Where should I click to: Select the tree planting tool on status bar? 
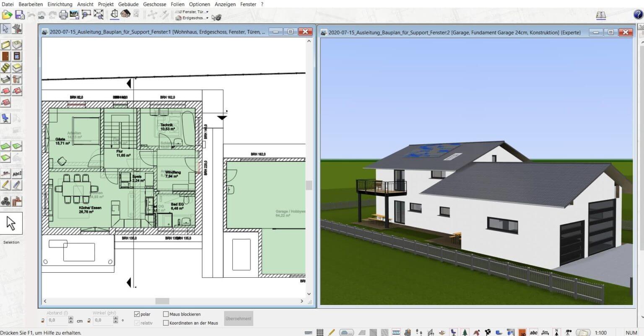point(465,332)
